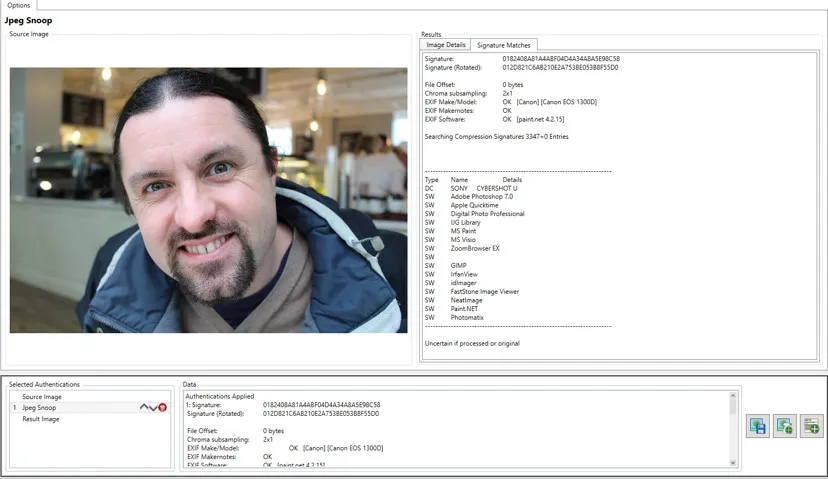Click 'IrfanView' in the signature list
The width and height of the screenshot is (828, 479).
464,274
